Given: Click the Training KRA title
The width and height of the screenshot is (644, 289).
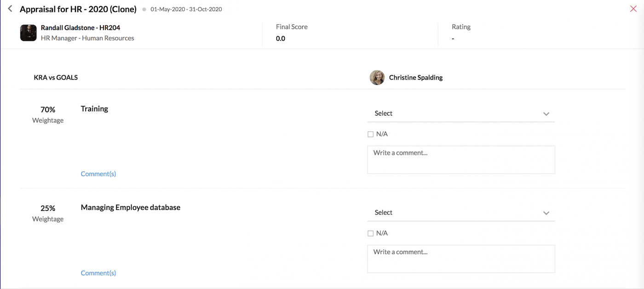Looking at the screenshot, I should coord(94,109).
